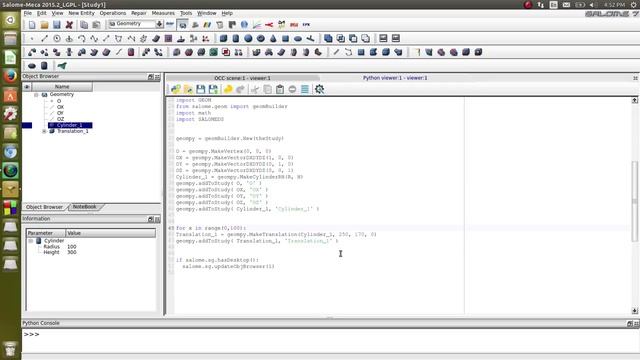Switch to the OCC scene:1 viewer tab

(242, 78)
